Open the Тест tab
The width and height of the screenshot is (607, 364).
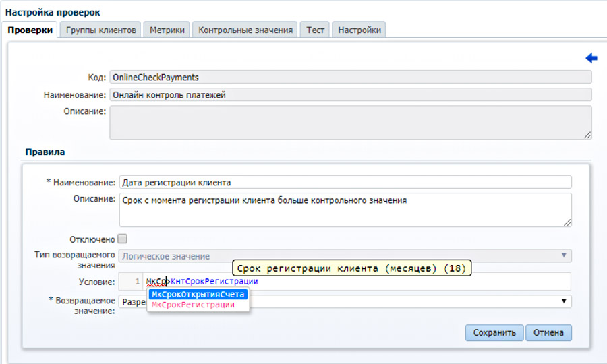coord(315,30)
